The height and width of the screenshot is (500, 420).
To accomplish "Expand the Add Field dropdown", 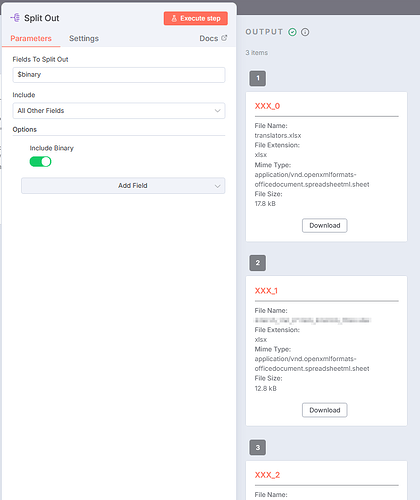I will [x=123, y=186].
